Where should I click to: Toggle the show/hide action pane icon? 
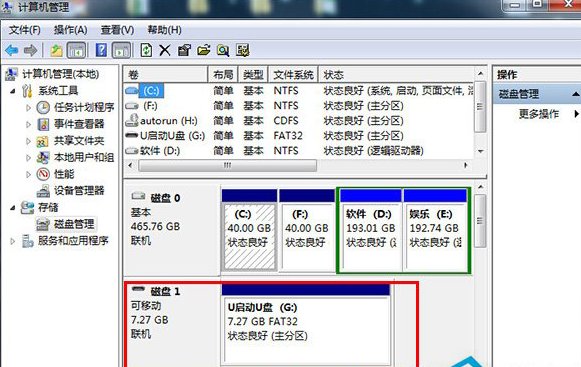tap(121, 50)
